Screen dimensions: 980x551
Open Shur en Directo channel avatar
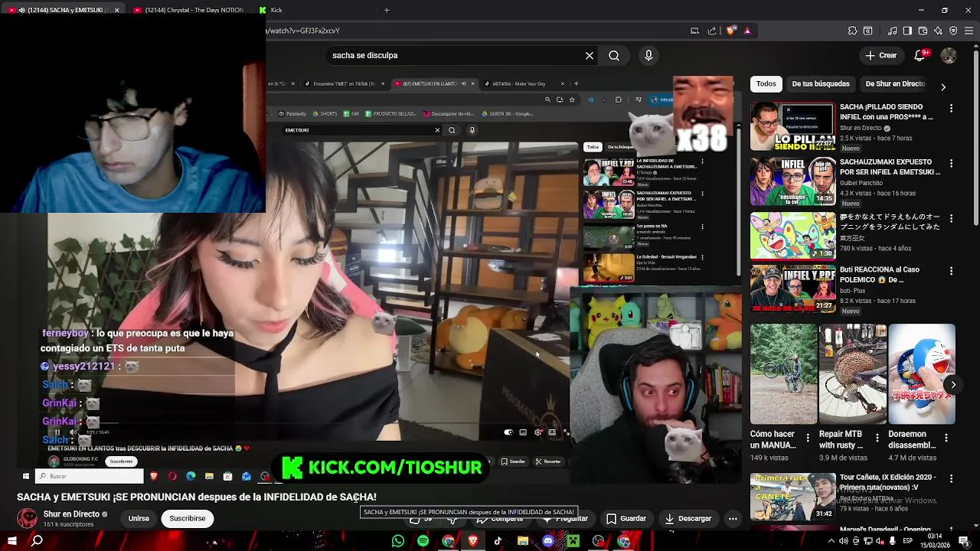28,519
